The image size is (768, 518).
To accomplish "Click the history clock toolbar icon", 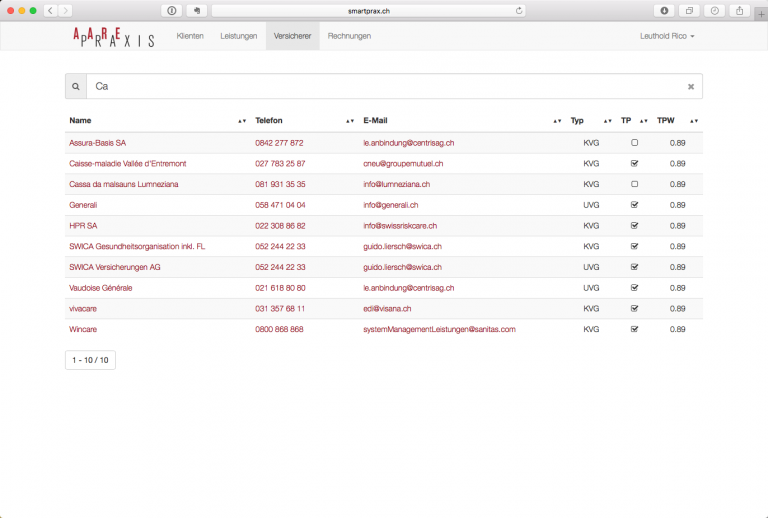I will point(715,11).
